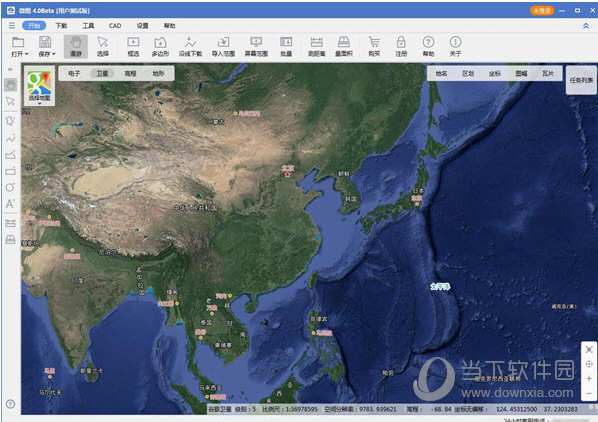Open the CAD ribbon tab
Image resolution: width=598 pixels, height=422 pixels.
pyautogui.click(x=115, y=26)
